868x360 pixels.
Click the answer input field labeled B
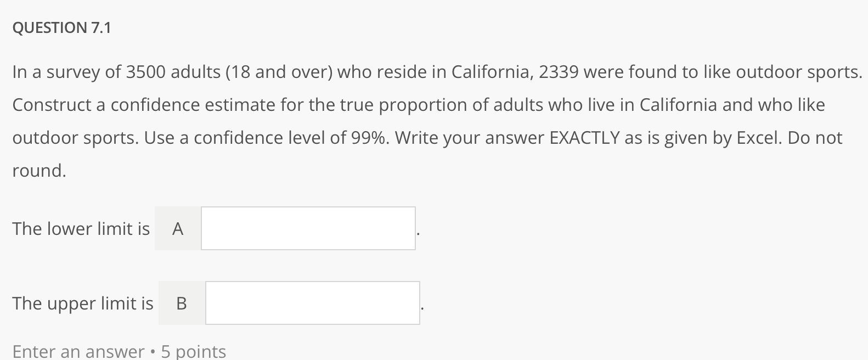point(312,302)
